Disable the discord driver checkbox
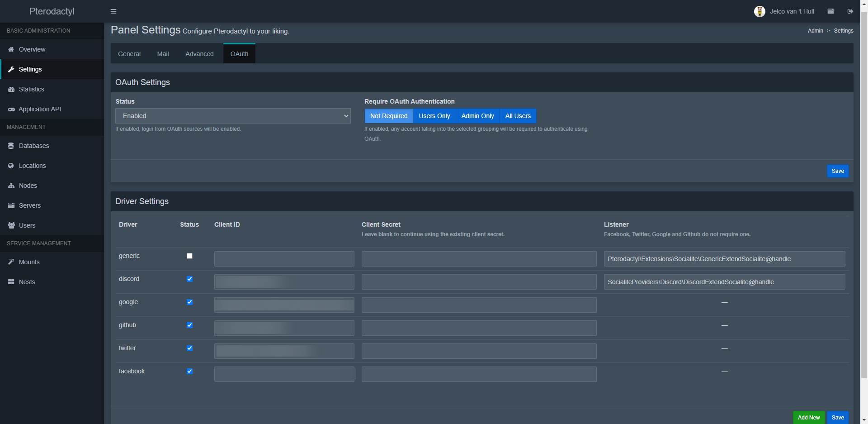The width and height of the screenshot is (868, 424). click(189, 279)
